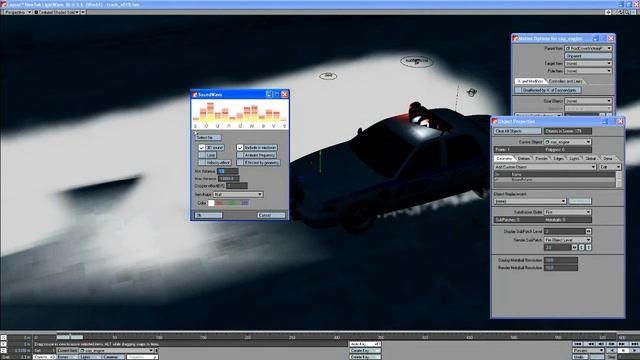
Task: Select the Deform tab in Object Properties
Action: coord(524,158)
